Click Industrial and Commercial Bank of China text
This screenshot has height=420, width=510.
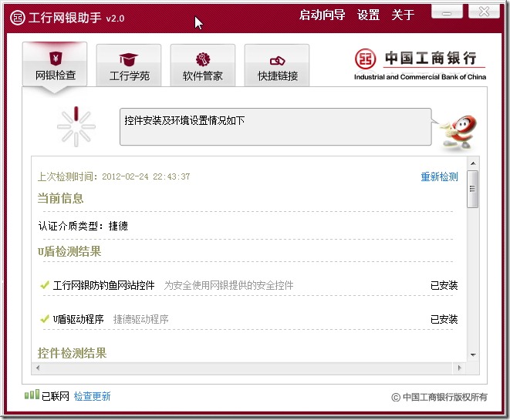point(420,77)
